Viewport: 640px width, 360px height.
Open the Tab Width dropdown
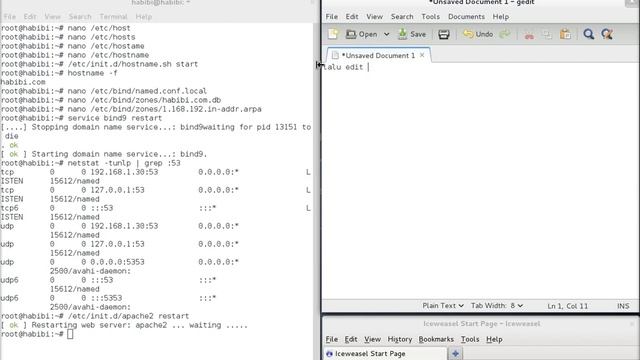click(497, 306)
